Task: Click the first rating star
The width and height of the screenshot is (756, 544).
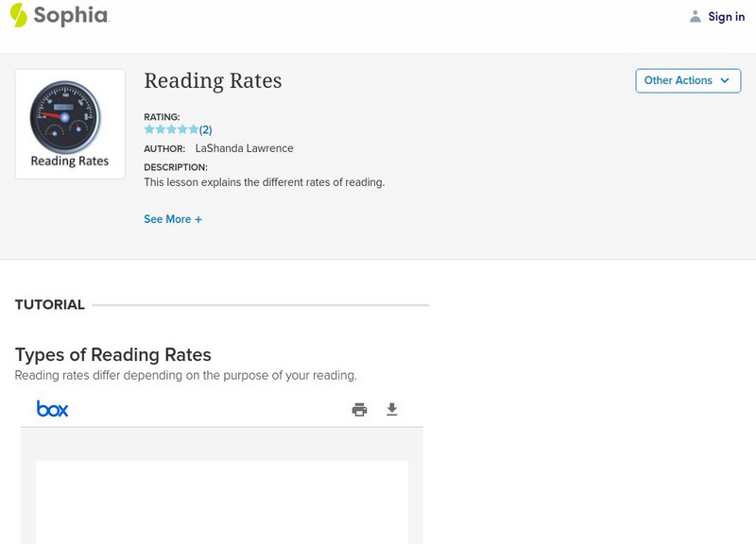Action: (149, 129)
